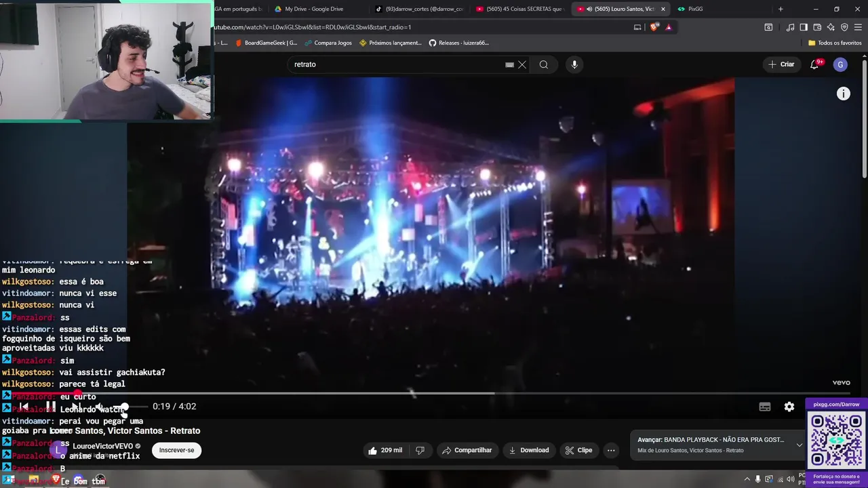Click the Download button below the video
868x488 pixels.
tap(528, 450)
